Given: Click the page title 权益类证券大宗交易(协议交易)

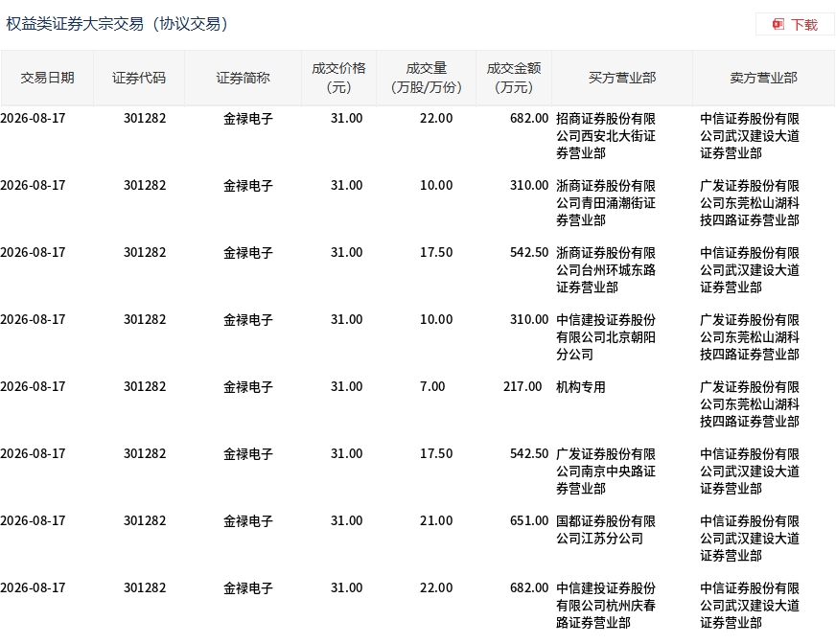Looking at the screenshot, I should [x=117, y=24].
